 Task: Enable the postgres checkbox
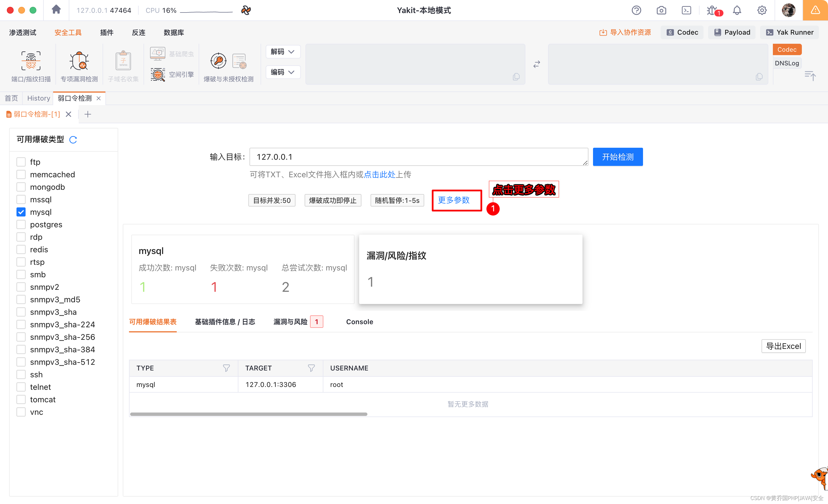pos(21,224)
